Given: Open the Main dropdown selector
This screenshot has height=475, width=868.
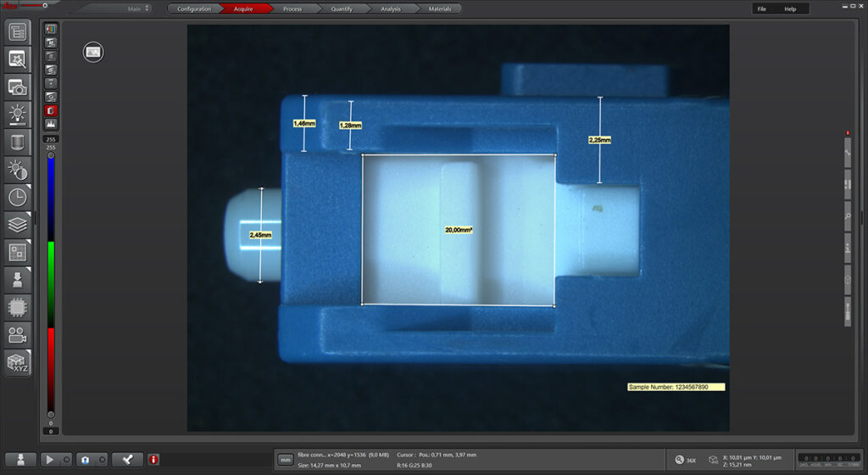Looking at the screenshot, I should pyautogui.click(x=138, y=8).
